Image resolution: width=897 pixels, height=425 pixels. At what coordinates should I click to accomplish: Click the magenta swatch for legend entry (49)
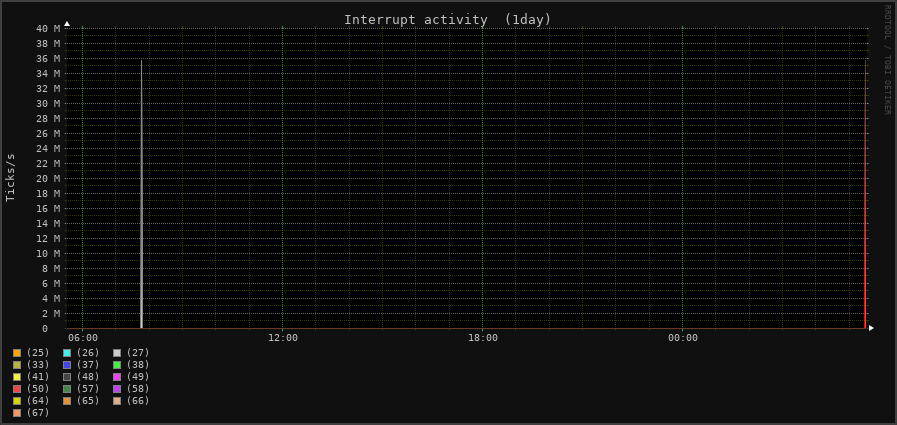(117, 377)
